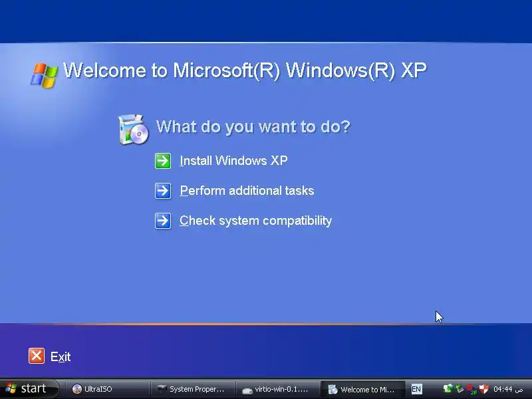Click the EN language bar indicator

point(416,389)
